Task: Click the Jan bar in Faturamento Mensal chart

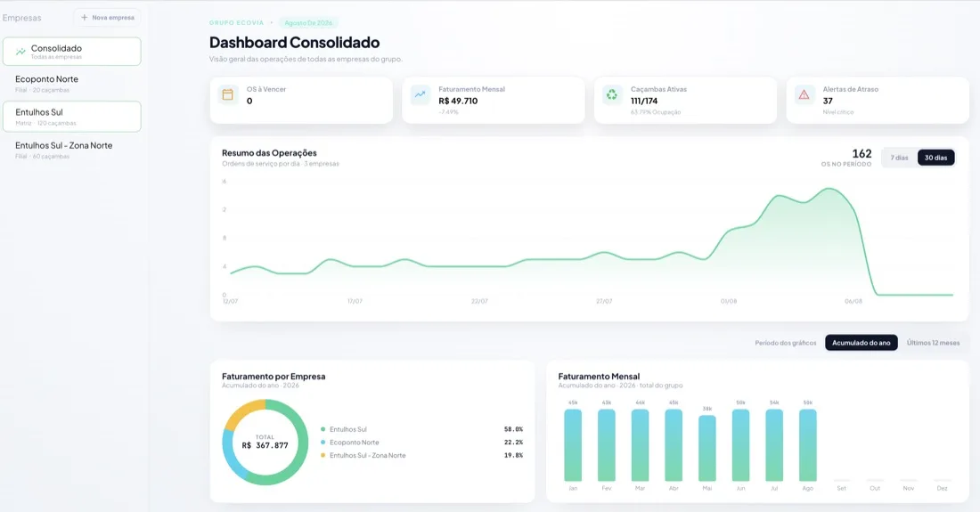Action: (573, 445)
